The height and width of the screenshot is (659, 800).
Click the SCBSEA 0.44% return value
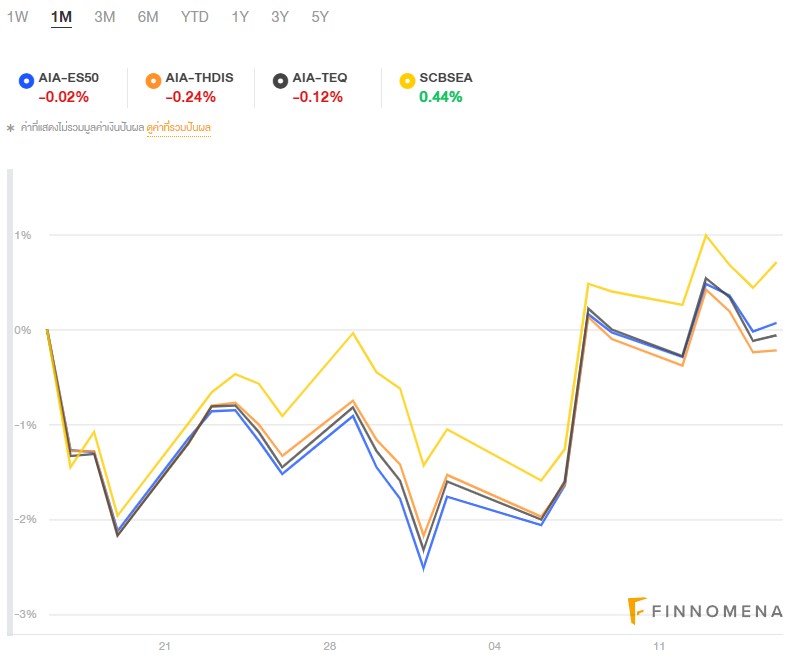tap(441, 97)
